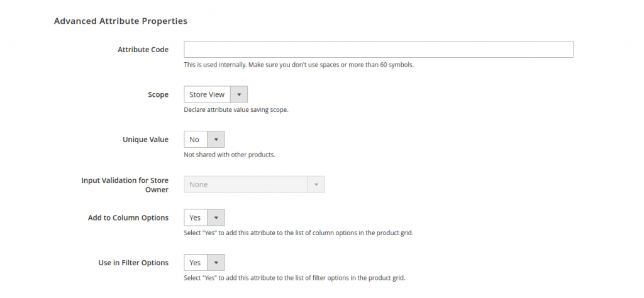Click the Attribute Code text field
The height and width of the screenshot is (298, 644).
[378, 50]
